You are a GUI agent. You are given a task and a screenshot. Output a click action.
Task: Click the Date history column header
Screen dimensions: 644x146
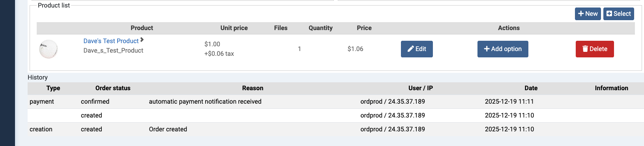pyautogui.click(x=531, y=88)
